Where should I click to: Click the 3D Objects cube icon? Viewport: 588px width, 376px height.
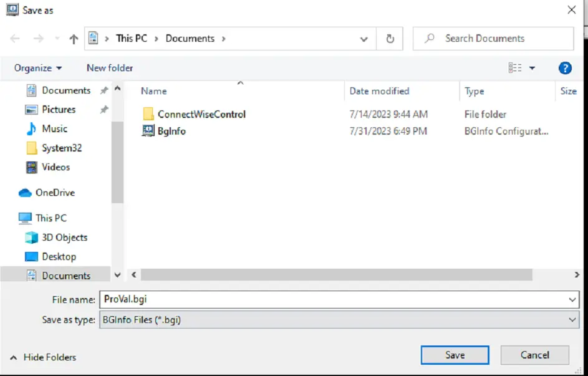click(31, 238)
